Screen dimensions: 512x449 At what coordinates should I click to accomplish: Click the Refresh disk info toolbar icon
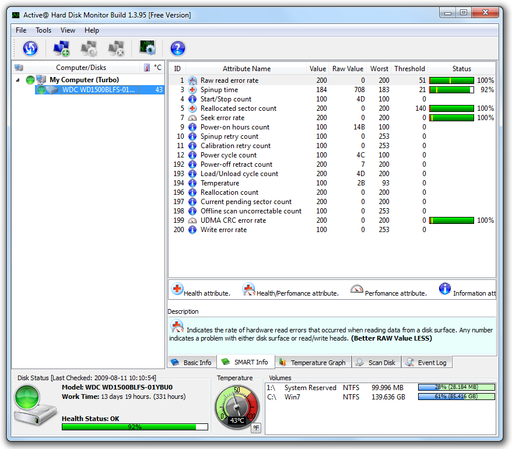click(x=30, y=48)
